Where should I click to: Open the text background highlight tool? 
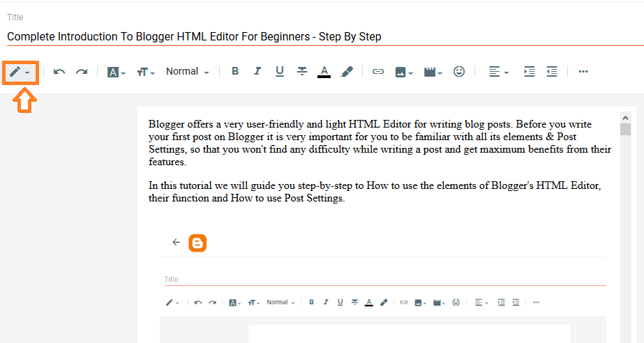[x=347, y=72]
